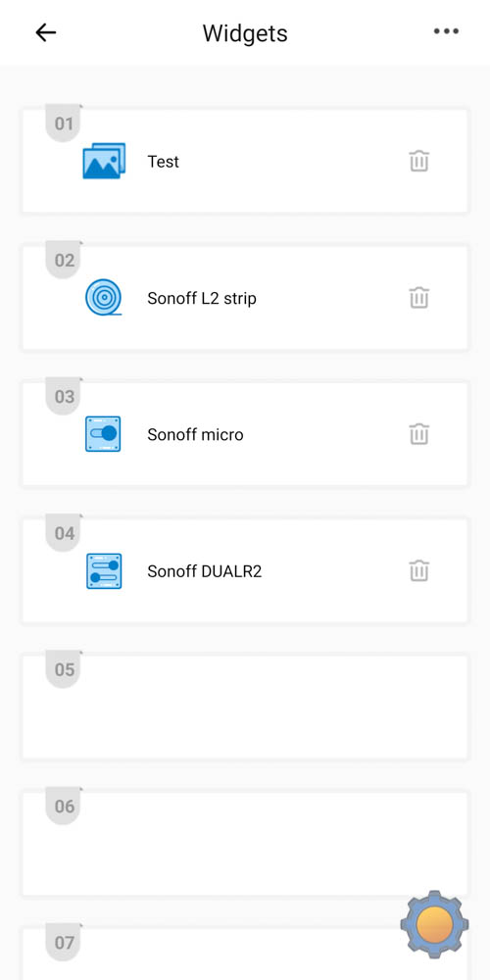Screen dimensions: 490x980
Task: Open the Sonoff L2 strip entry
Action: pos(245,298)
